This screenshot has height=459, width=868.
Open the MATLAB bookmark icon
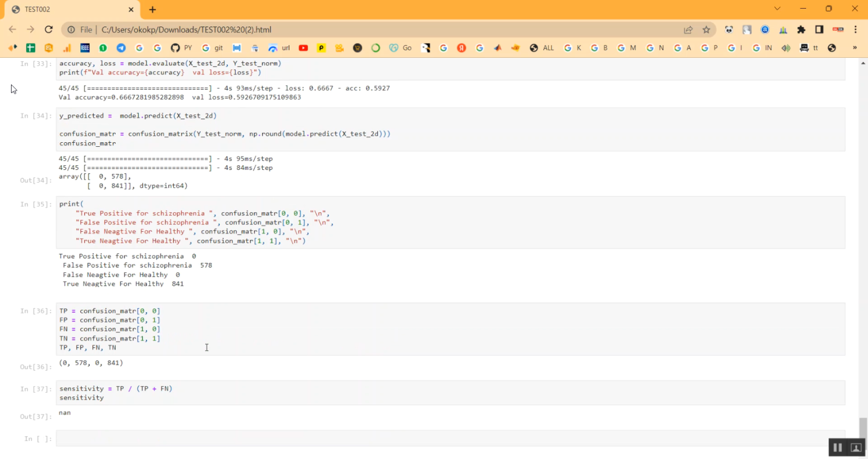click(497, 48)
